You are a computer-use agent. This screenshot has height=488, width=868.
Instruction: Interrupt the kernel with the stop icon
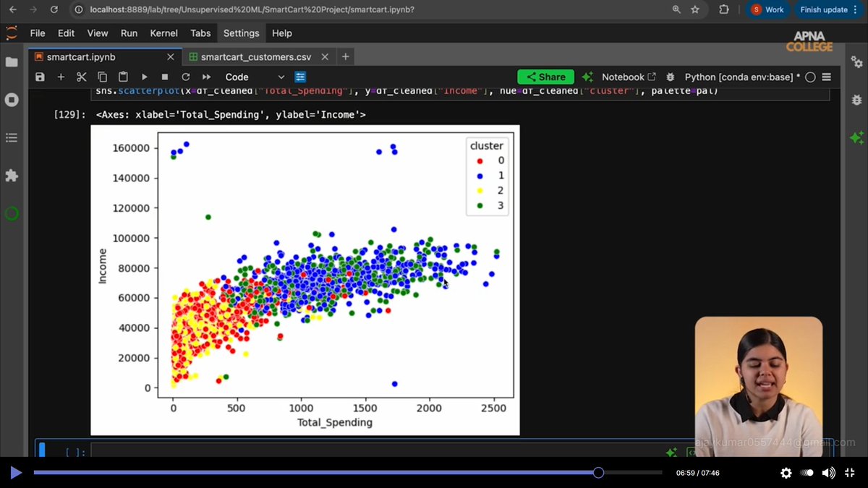pyautogui.click(x=165, y=77)
